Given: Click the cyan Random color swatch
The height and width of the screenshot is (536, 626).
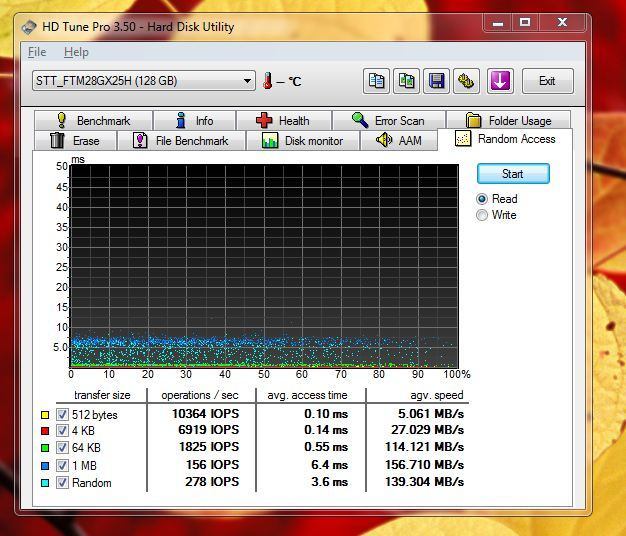Looking at the screenshot, I should [x=45, y=483].
